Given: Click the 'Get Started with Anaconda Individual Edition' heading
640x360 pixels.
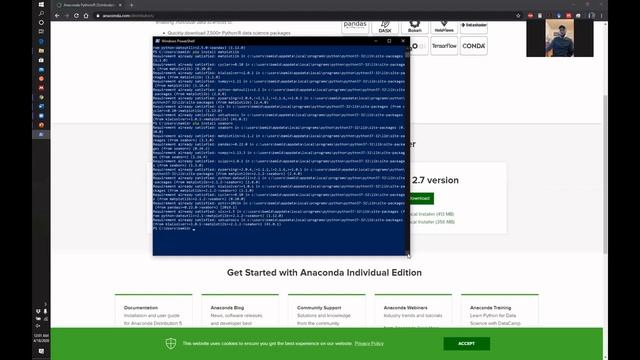Looking at the screenshot, I should 324,273.
